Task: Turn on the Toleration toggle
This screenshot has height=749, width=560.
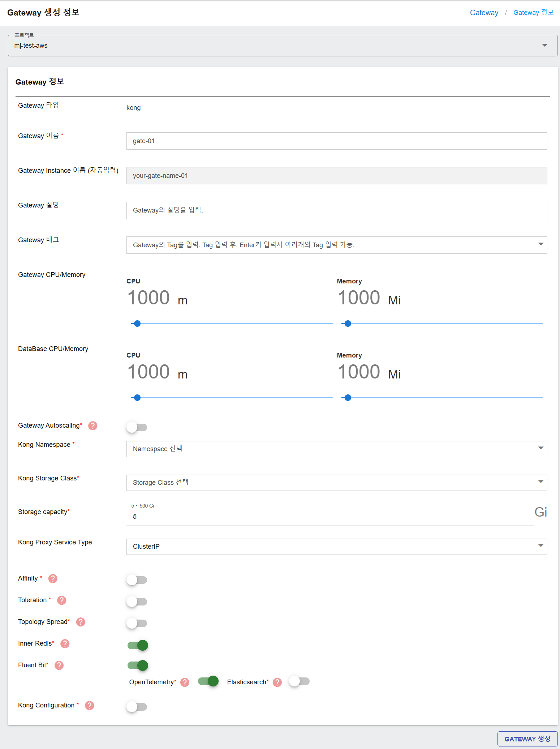Action: click(137, 602)
